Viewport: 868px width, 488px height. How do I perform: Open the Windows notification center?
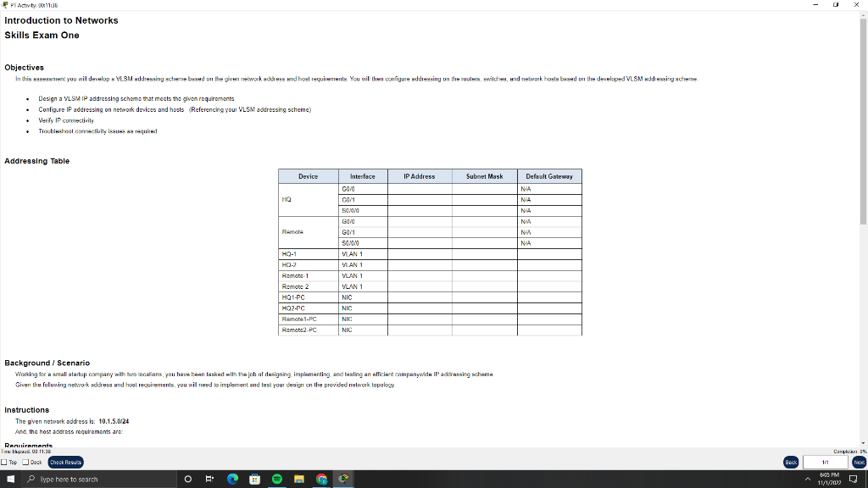click(853, 480)
